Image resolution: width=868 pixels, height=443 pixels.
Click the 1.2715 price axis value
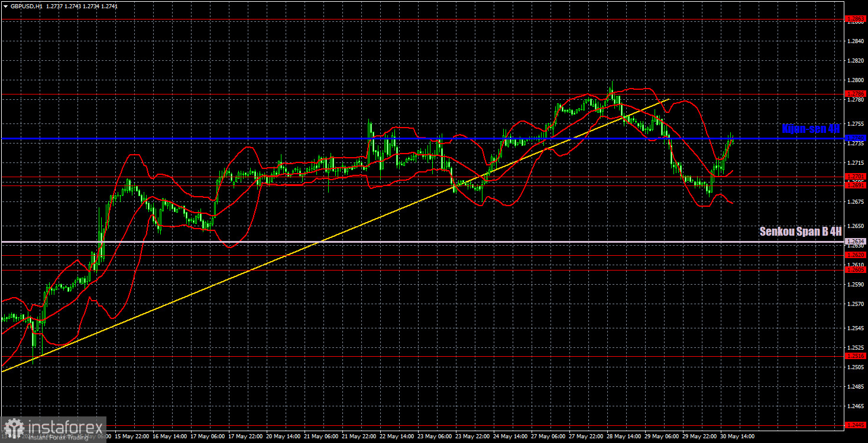(856, 162)
